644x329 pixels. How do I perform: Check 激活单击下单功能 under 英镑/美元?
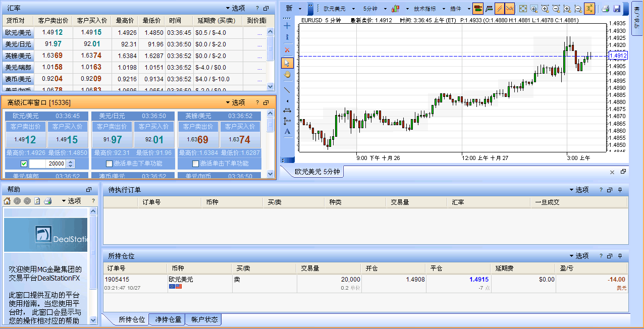tap(195, 163)
